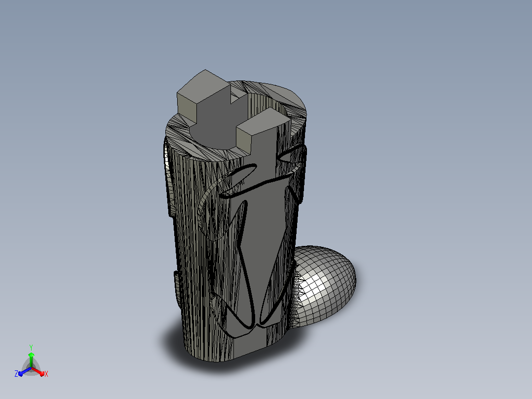
Task: Click the red X letter label by the triad
Action: pos(46,374)
